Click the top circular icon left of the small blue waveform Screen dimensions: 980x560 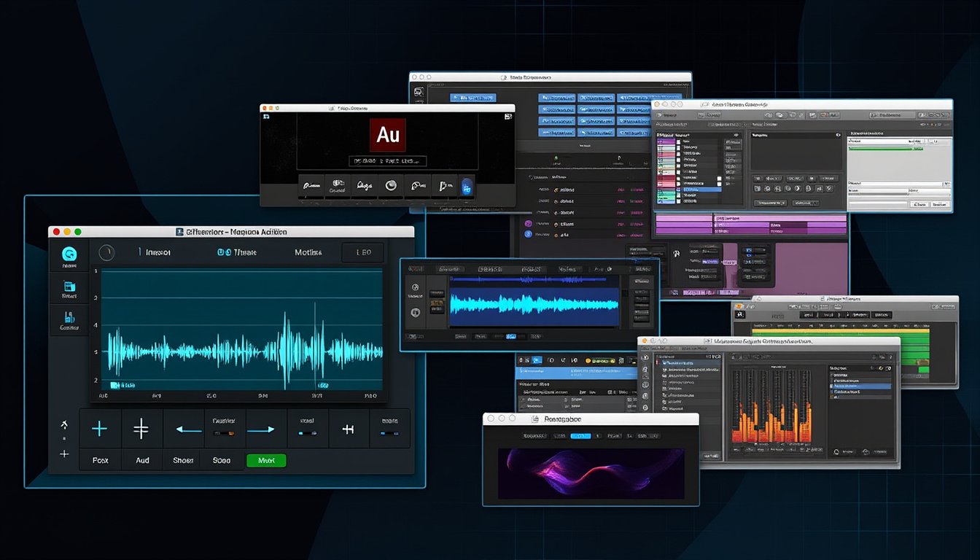(x=415, y=288)
